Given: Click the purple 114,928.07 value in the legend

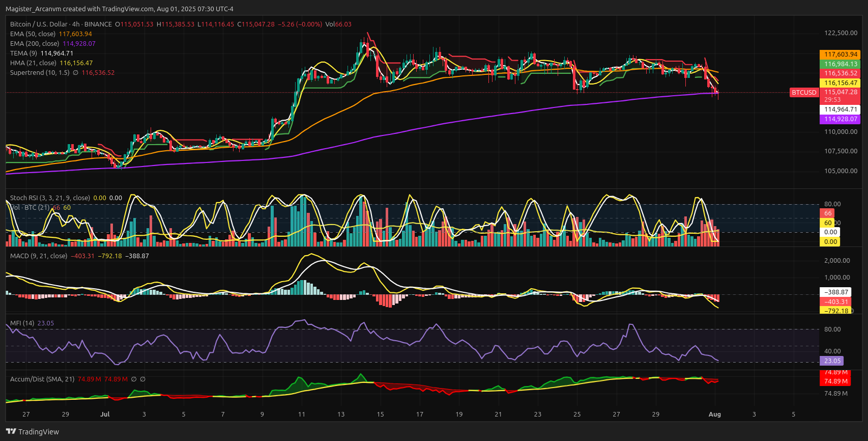Looking at the screenshot, I should tap(79, 43).
